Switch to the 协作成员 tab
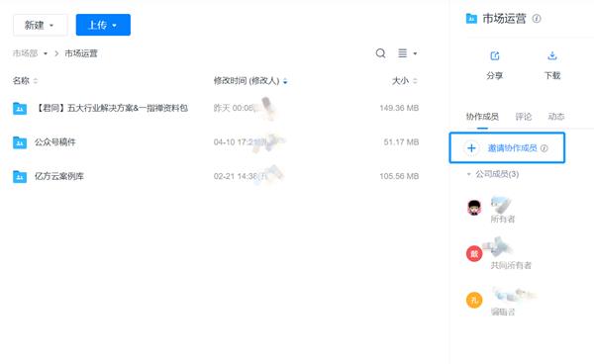 pos(482,117)
